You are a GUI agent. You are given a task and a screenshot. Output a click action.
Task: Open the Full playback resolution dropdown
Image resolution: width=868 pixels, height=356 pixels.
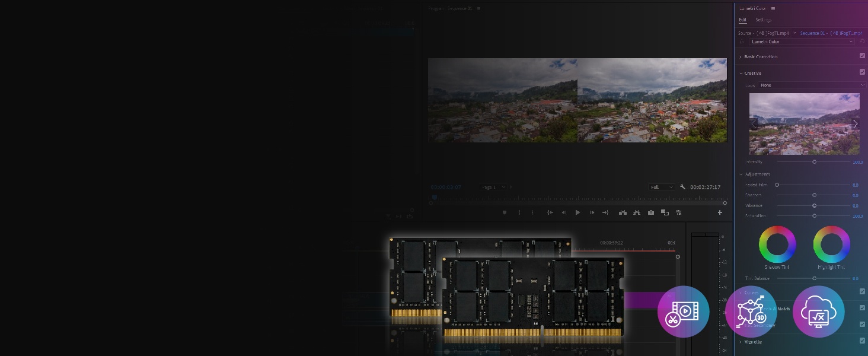click(662, 187)
